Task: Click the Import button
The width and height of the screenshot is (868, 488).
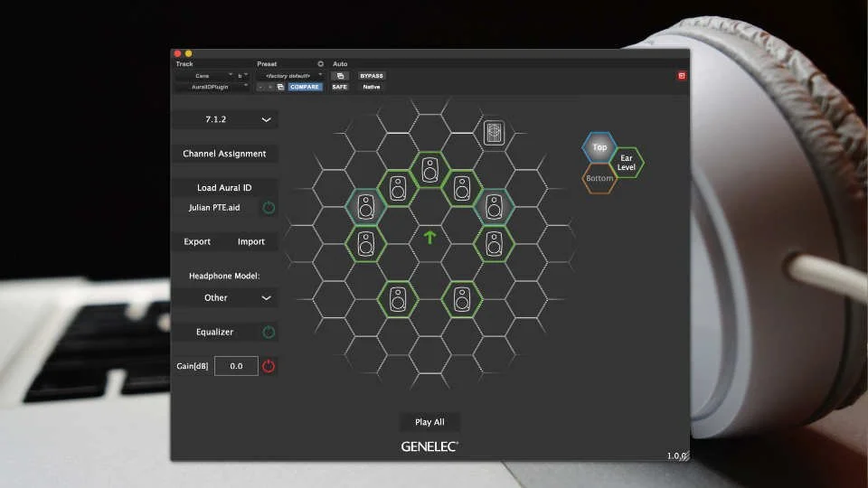Action: pyautogui.click(x=250, y=242)
